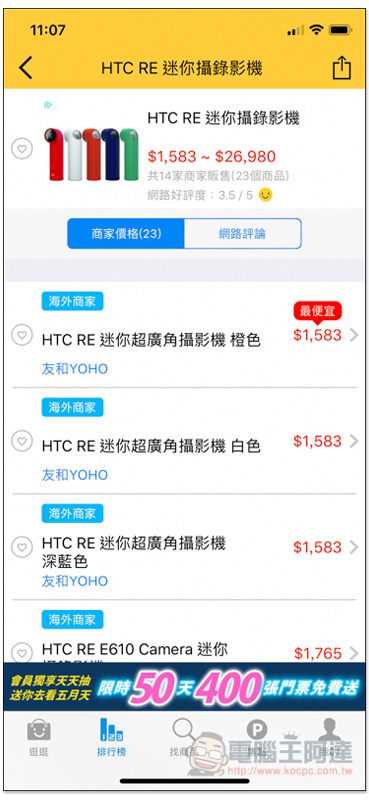Tap the back arrow in header
This screenshot has width=369, height=800.
26,68
